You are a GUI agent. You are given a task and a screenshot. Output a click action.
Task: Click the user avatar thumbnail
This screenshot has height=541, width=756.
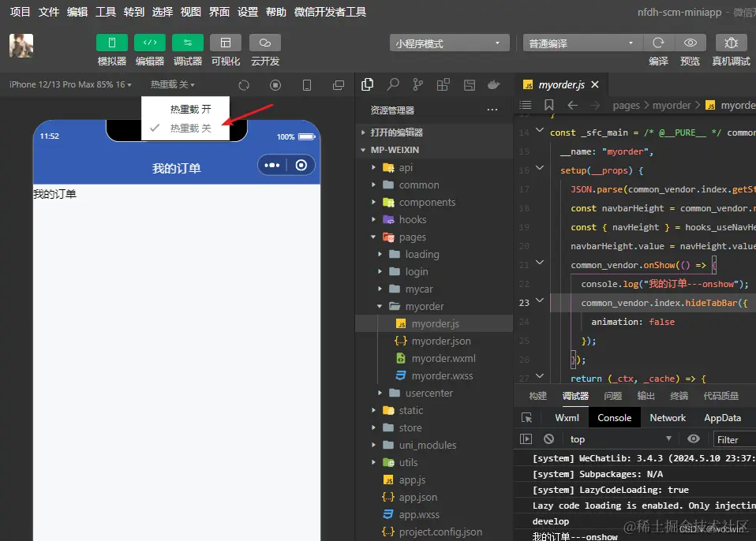tap(21, 46)
